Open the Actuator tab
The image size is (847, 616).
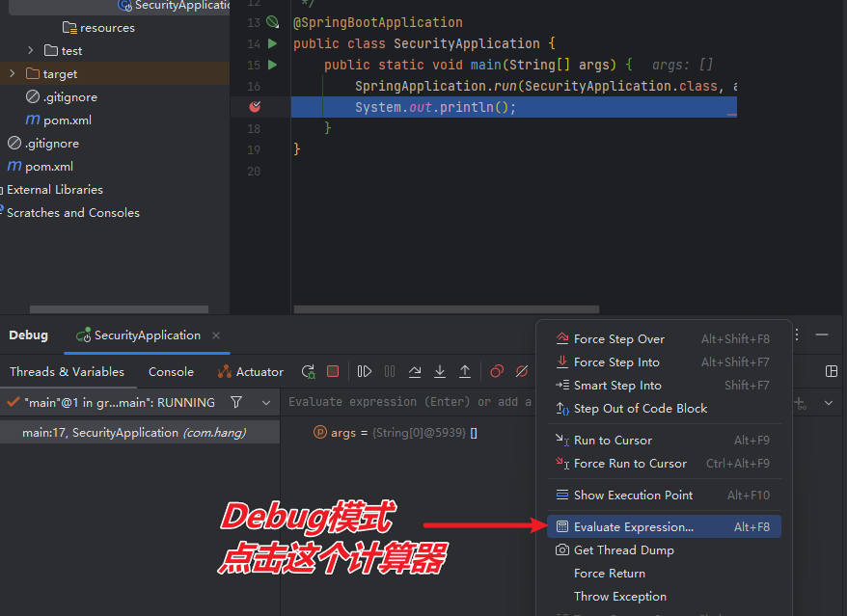click(251, 371)
